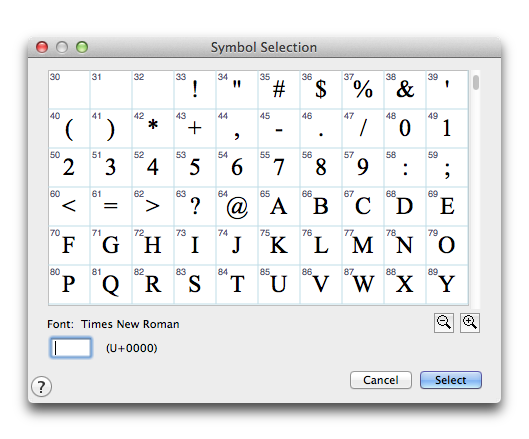Select the letter W in cell 87
The image size is (529, 439).
click(363, 284)
